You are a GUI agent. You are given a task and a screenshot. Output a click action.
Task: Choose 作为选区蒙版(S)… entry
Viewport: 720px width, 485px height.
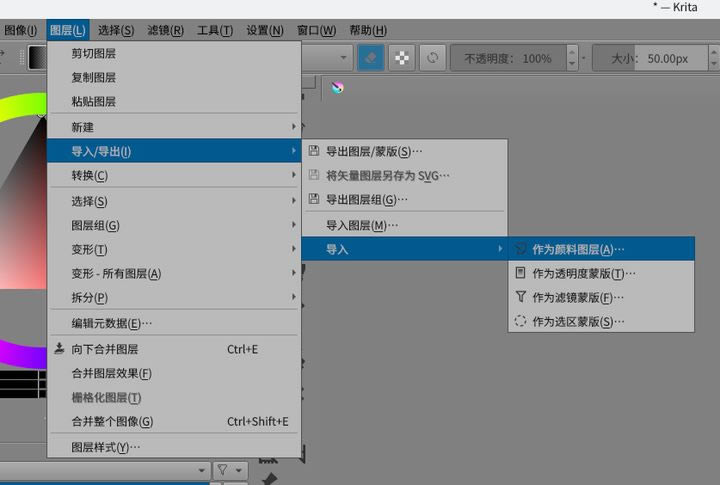[x=601, y=321]
